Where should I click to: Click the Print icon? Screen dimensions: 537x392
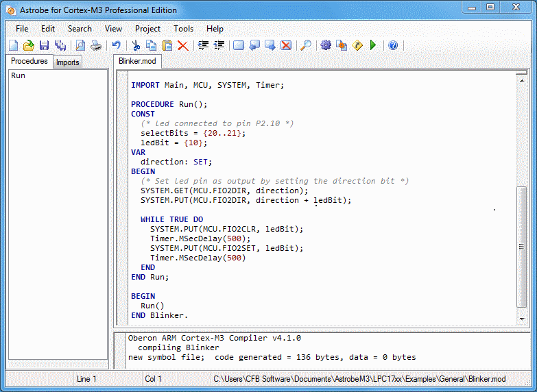pos(96,45)
